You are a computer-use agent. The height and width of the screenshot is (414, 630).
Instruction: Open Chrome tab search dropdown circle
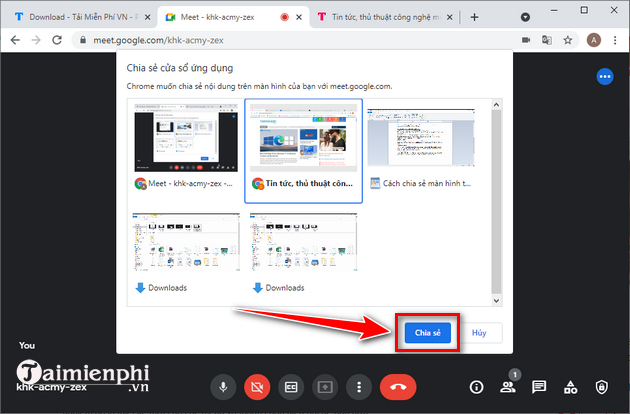coord(525,17)
